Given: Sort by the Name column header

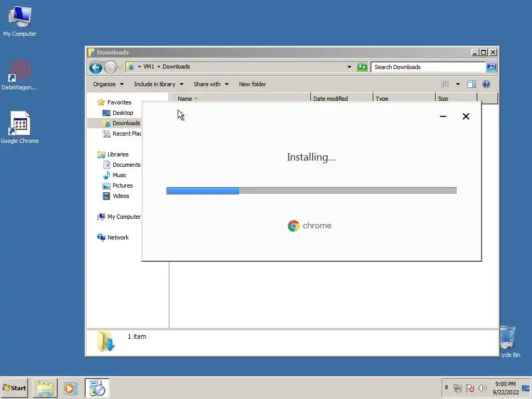Looking at the screenshot, I should [240, 98].
